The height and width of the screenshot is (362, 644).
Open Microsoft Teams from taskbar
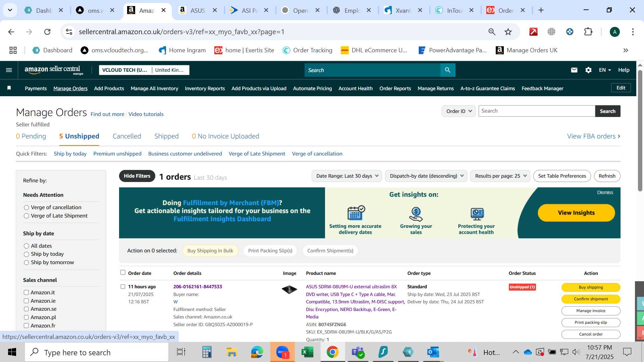358,352
